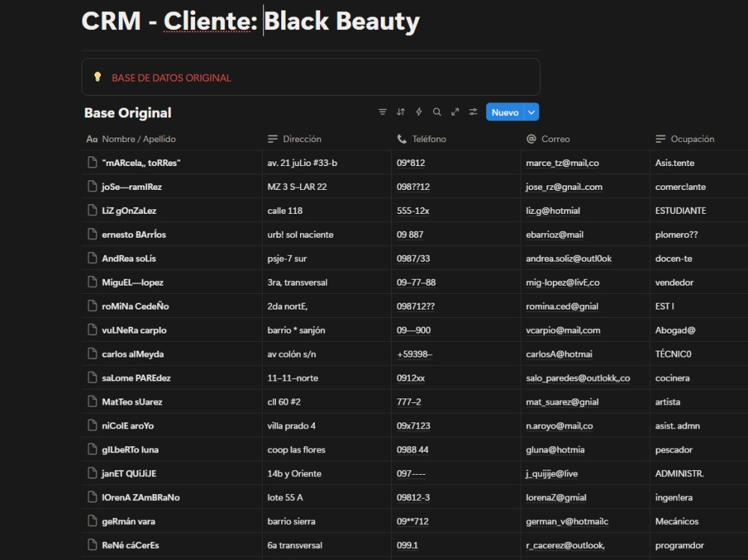The image size is (748, 560).
Task: Click the page icon for MatTeo sUarez row
Action: (93, 401)
